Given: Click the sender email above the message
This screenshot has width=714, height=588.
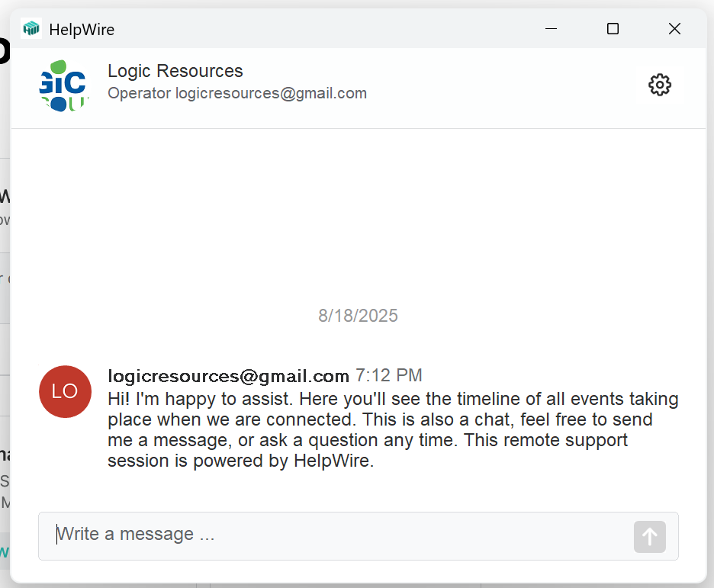Looking at the screenshot, I should [228, 376].
